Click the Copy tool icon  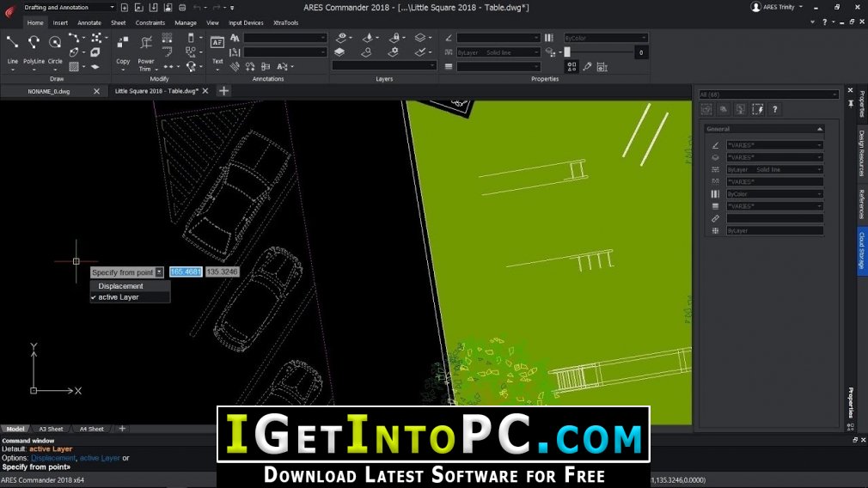click(x=123, y=42)
